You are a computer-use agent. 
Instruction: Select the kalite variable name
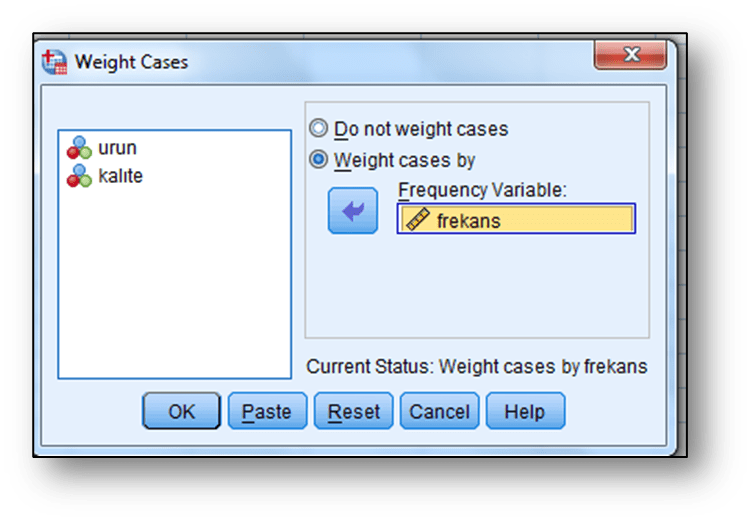click(x=120, y=176)
